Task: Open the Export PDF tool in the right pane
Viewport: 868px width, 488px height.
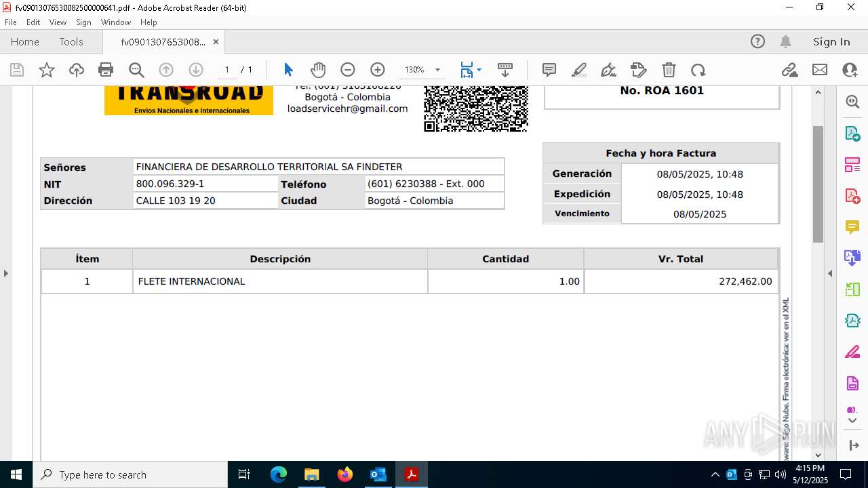Action: point(852,134)
